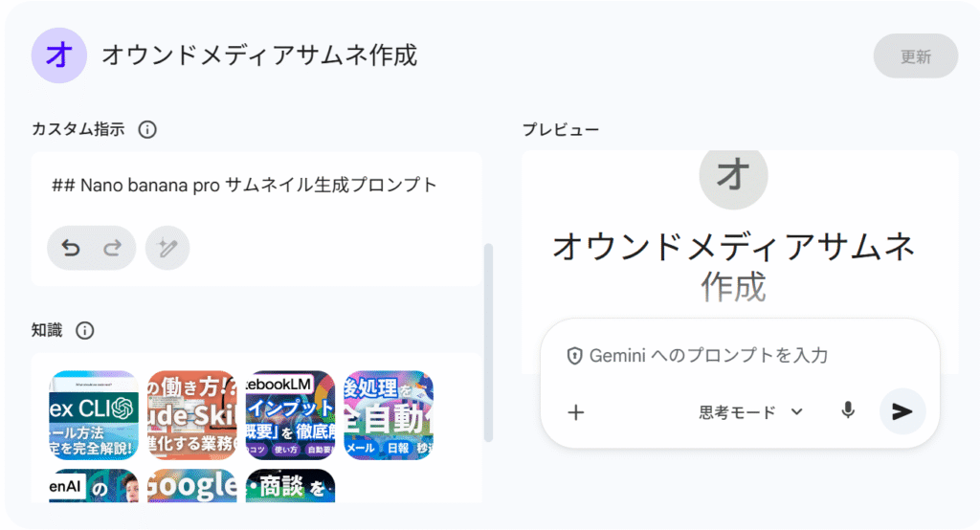
Task: Click the undo arrow in custom instructions
Action: click(x=71, y=248)
